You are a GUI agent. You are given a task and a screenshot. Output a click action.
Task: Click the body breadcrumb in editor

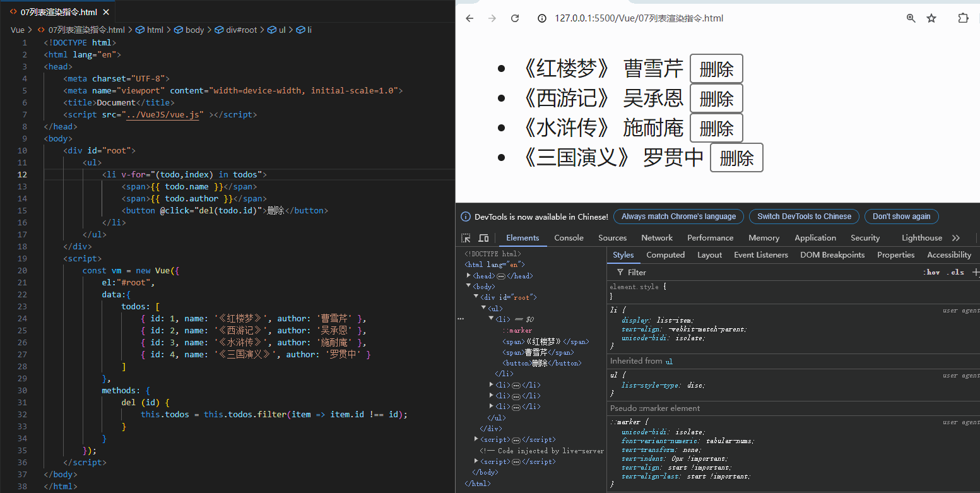189,30
